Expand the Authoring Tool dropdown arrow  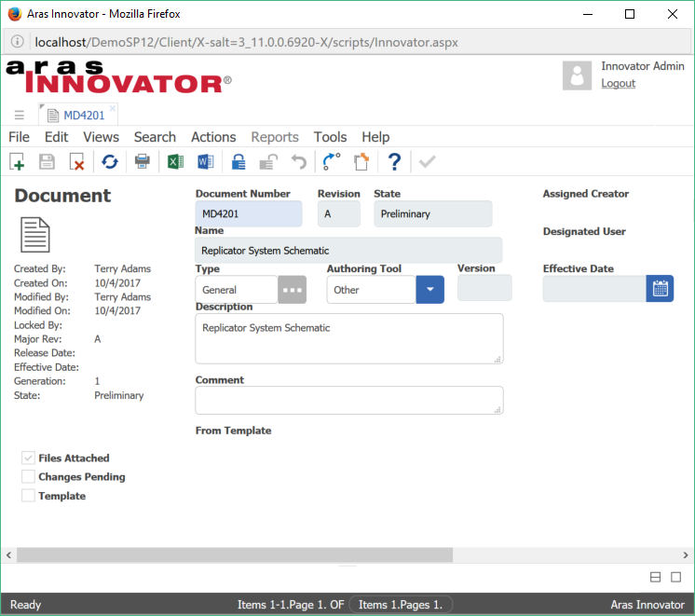pyautogui.click(x=429, y=290)
